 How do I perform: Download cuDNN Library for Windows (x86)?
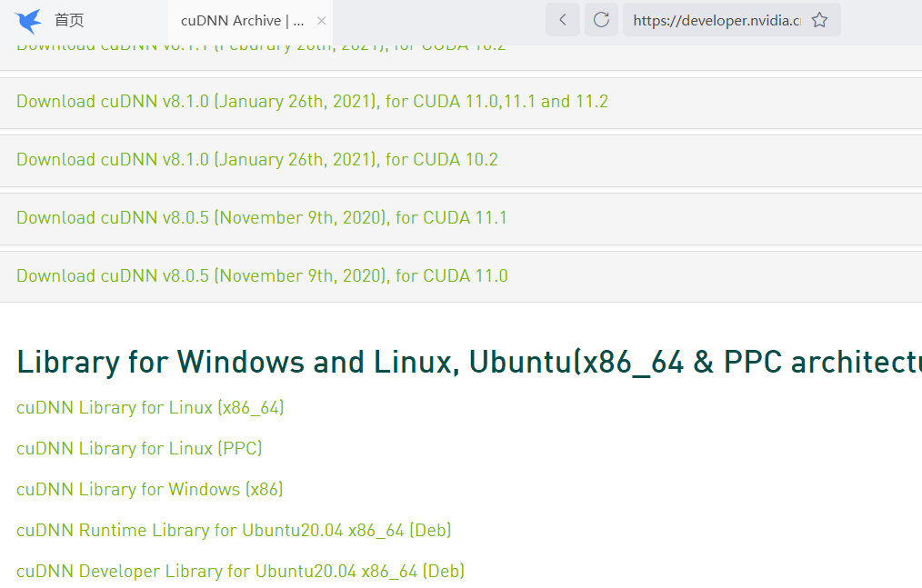(x=150, y=489)
